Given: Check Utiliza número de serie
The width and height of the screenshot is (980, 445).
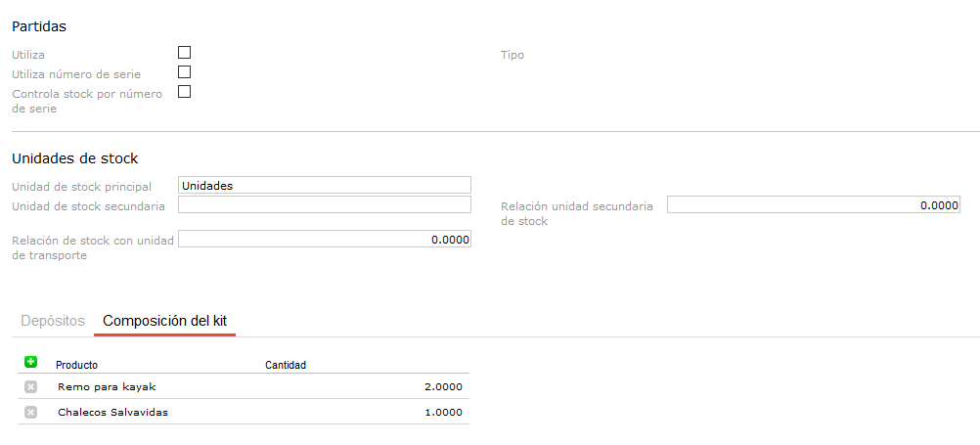Looking at the screenshot, I should (184, 72).
